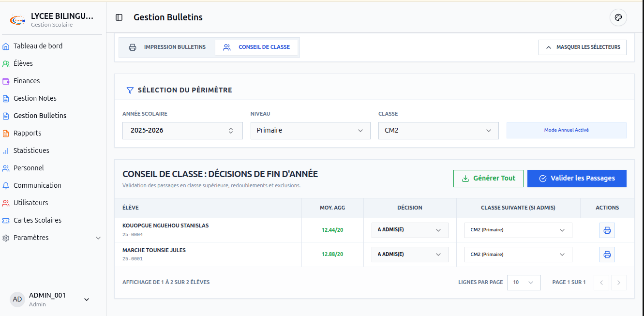Click the MOY. AGG column header
Image resolution: width=644 pixels, height=316 pixels.
(332, 208)
